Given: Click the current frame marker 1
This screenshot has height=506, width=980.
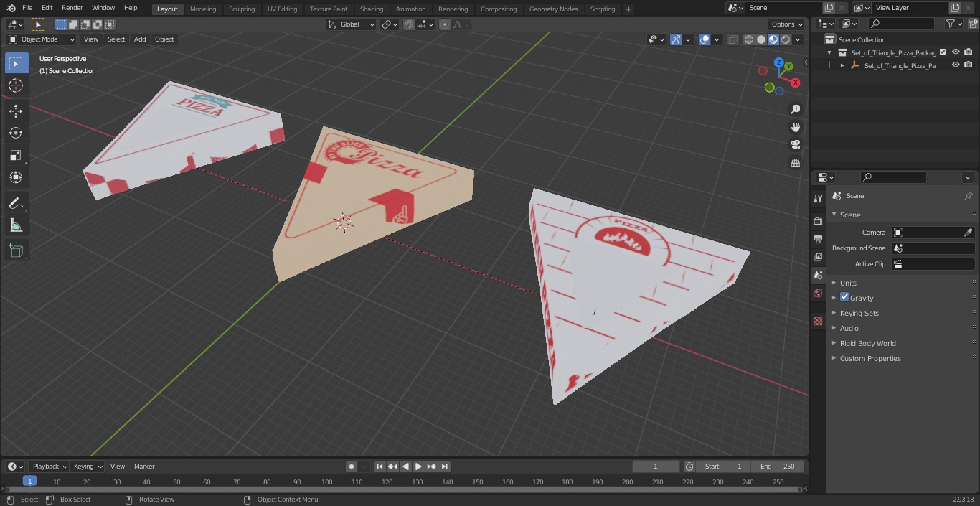Looking at the screenshot, I should pos(29,482).
